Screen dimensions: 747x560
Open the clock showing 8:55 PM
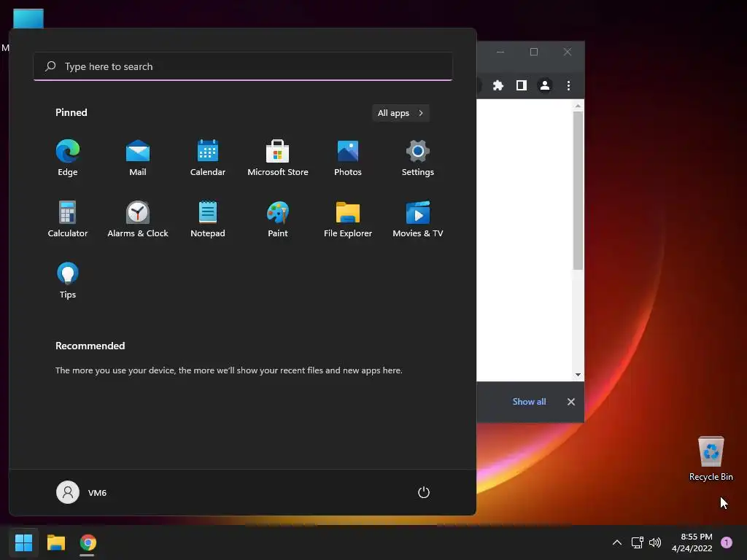pos(692,542)
